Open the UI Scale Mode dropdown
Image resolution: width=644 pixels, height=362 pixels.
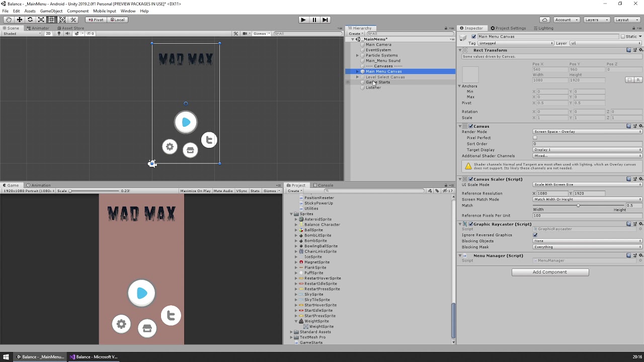coord(587,185)
